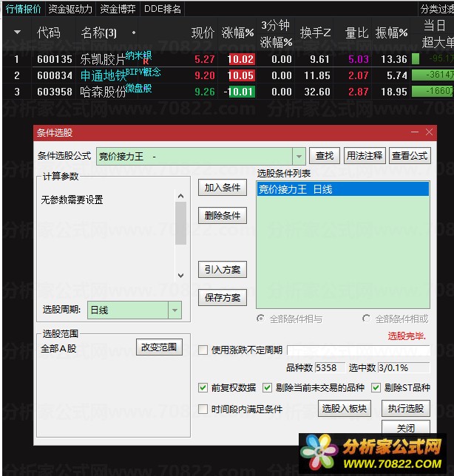Click the 加入条件 button

click(223, 188)
